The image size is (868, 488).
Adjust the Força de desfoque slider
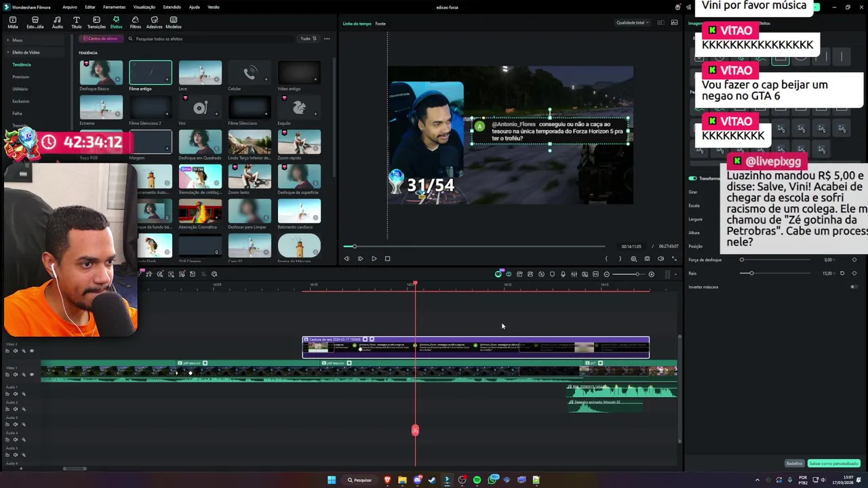[776, 260]
